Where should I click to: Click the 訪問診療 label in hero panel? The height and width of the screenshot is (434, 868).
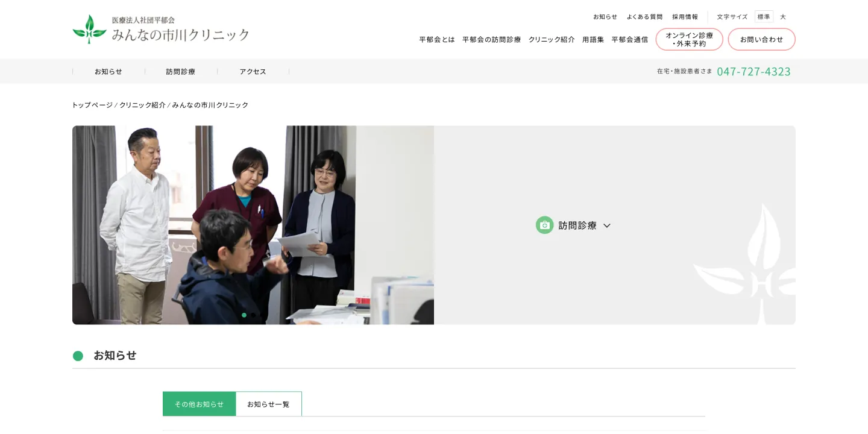pos(577,225)
